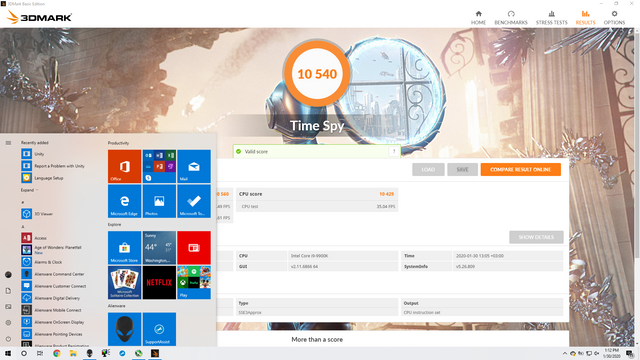Go to the 3DMark HOME tab
The image size is (640, 360).
(478, 18)
